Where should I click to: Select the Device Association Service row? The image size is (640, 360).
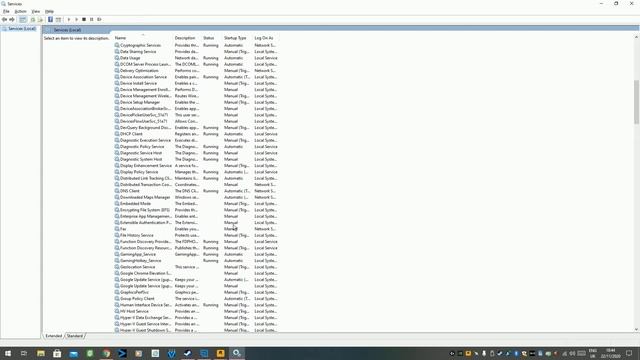coord(196,77)
